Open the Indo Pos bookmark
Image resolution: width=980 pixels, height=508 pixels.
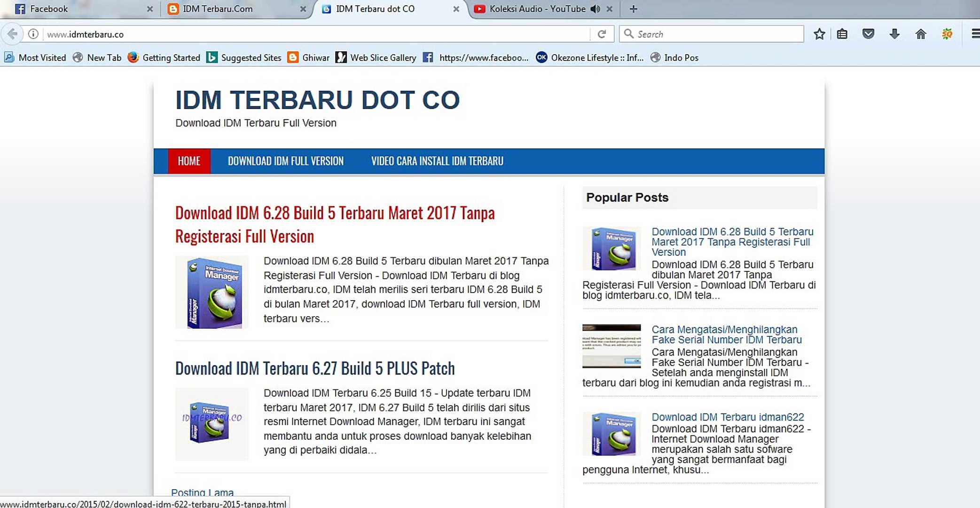(x=674, y=57)
